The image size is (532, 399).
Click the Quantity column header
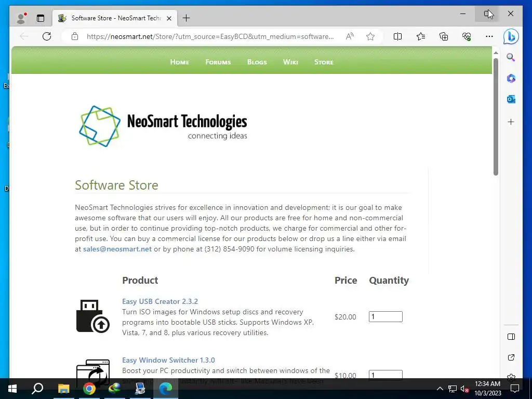[389, 280]
